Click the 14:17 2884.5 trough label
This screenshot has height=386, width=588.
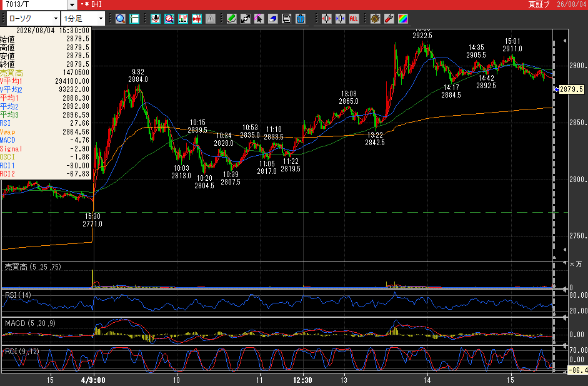451,91
